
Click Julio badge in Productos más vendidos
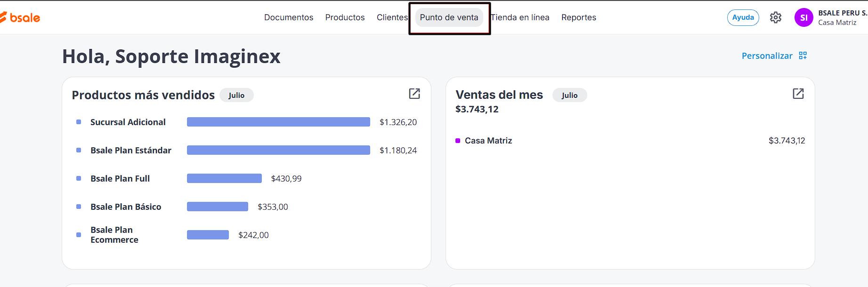coord(236,95)
